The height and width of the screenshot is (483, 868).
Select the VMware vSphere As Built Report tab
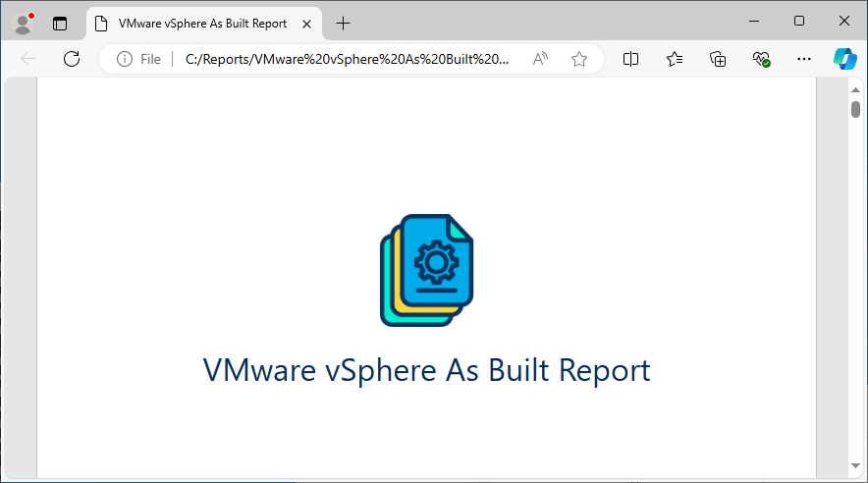pos(203,24)
